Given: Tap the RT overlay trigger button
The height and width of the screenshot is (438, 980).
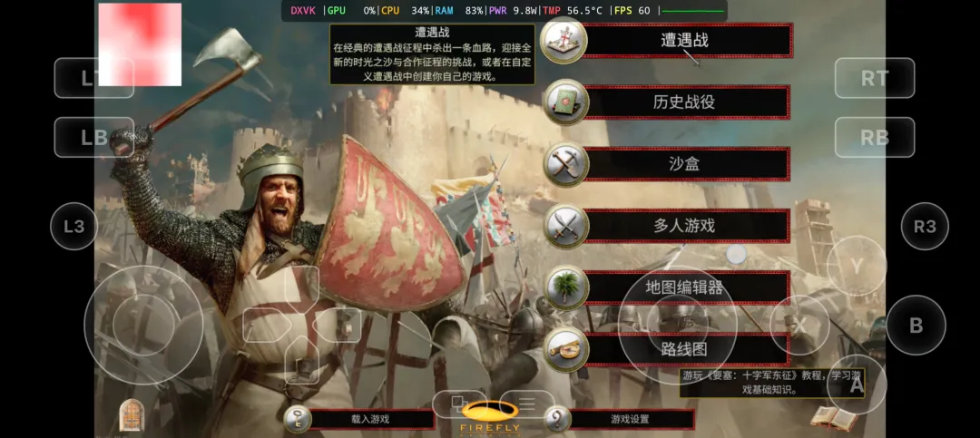Looking at the screenshot, I should [x=875, y=78].
